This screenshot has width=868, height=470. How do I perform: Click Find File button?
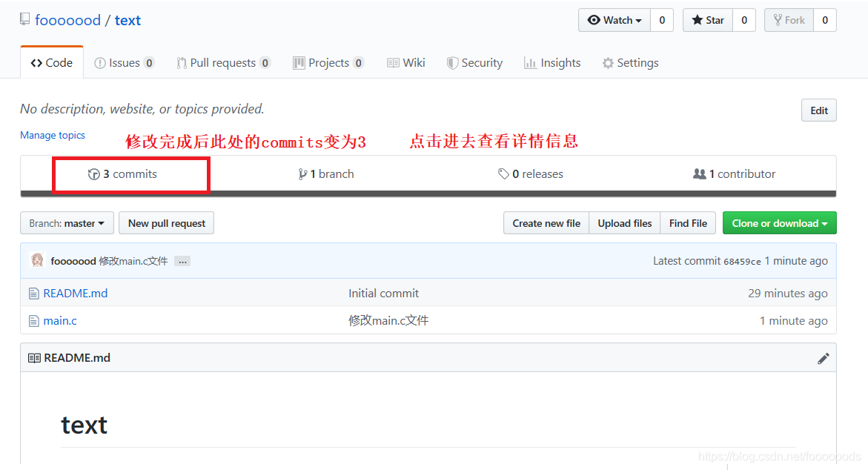click(x=688, y=223)
